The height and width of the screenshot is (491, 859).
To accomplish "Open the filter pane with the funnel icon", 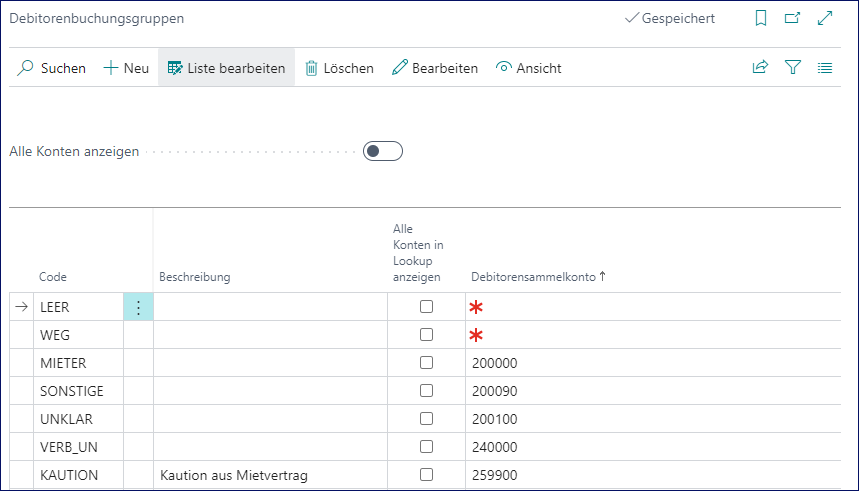I will (793, 67).
